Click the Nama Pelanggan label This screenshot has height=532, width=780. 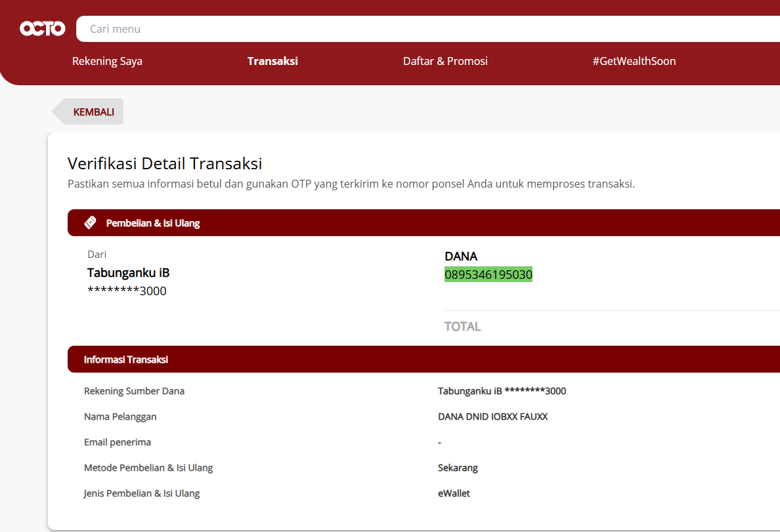pos(120,417)
